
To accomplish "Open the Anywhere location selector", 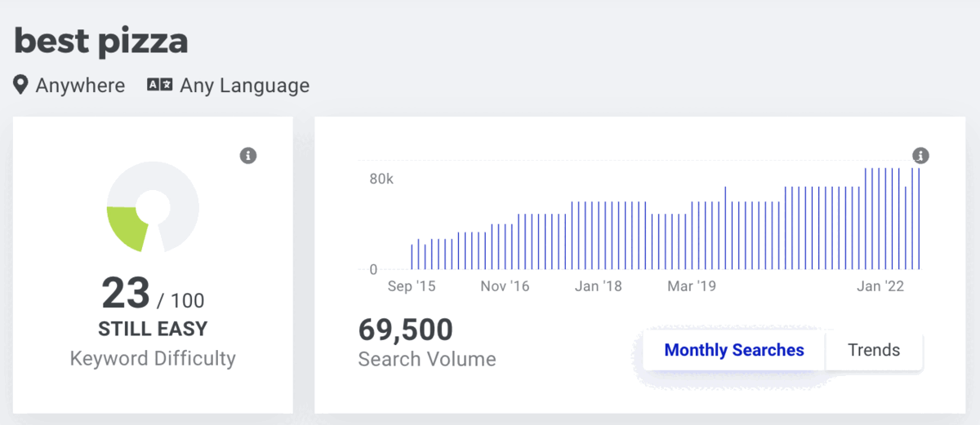I will coord(69,85).
